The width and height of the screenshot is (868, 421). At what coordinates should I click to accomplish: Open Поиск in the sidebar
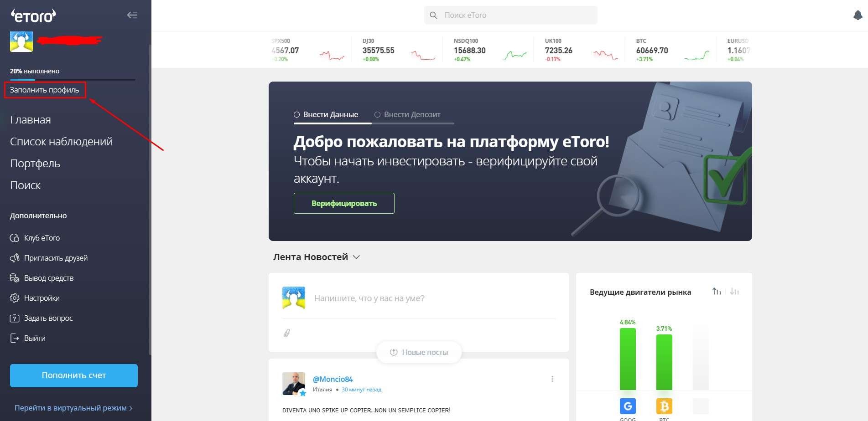click(25, 185)
